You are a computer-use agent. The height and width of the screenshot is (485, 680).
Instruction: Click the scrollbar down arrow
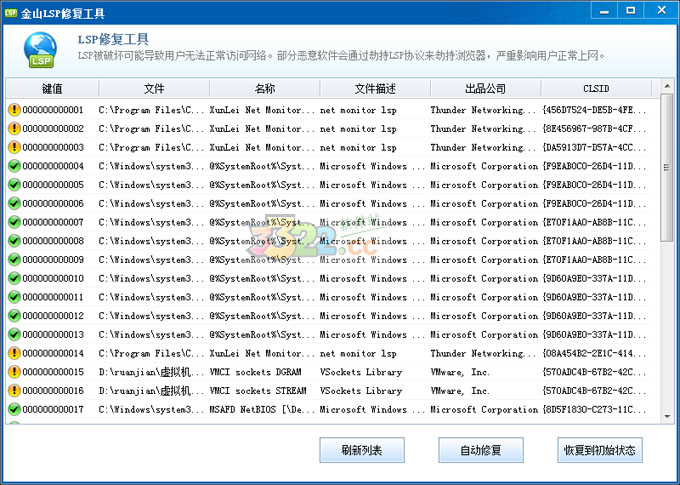[x=667, y=417]
